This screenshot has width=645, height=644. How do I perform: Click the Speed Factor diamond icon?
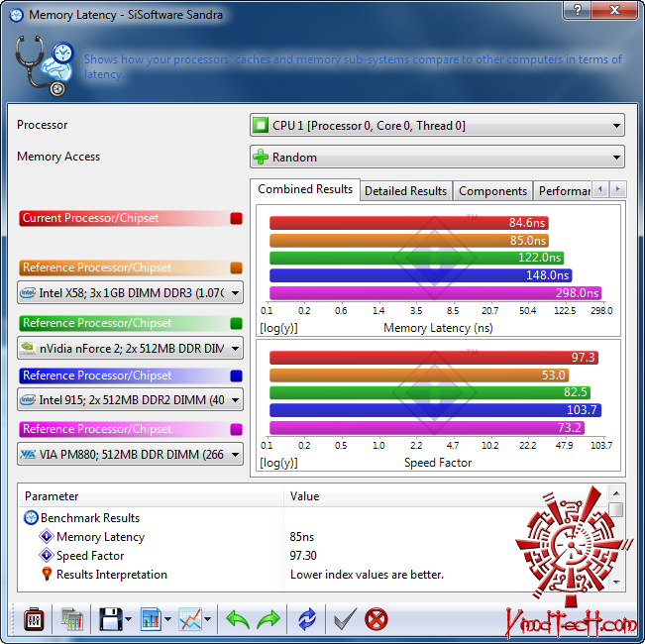pyautogui.click(x=47, y=555)
